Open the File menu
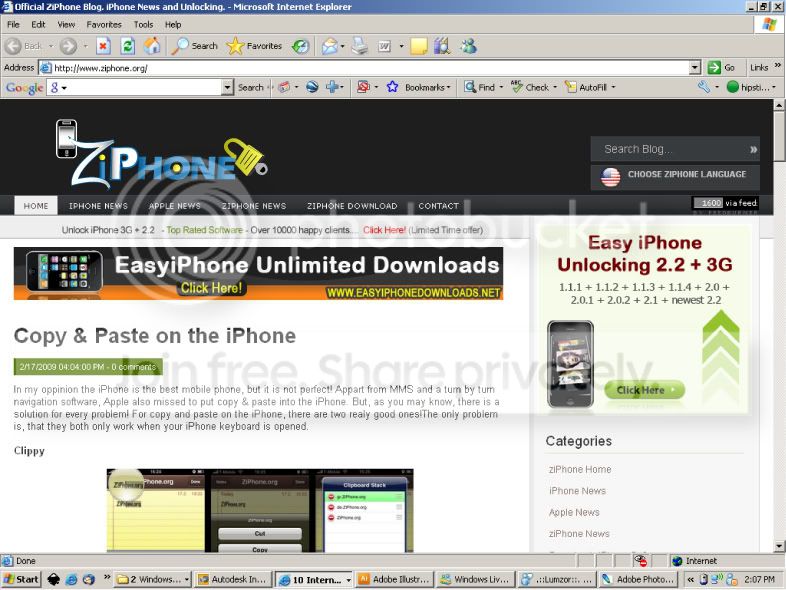The height and width of the screenshot is (590, 786). 13,25
